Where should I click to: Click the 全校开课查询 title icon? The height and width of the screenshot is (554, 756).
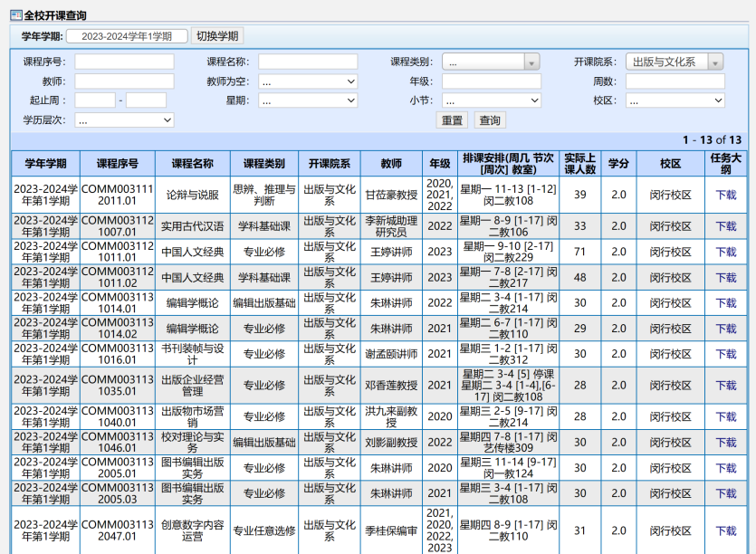pos(15,14)
